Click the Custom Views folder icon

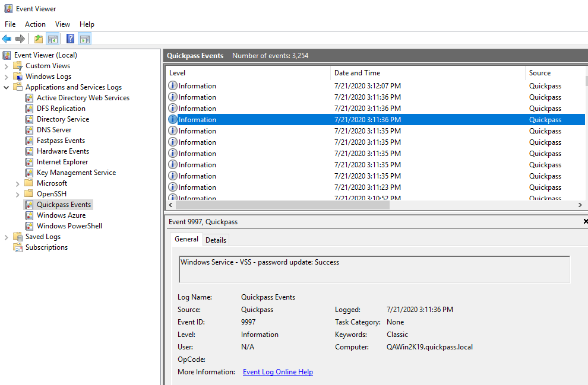(x=18, y=66)
